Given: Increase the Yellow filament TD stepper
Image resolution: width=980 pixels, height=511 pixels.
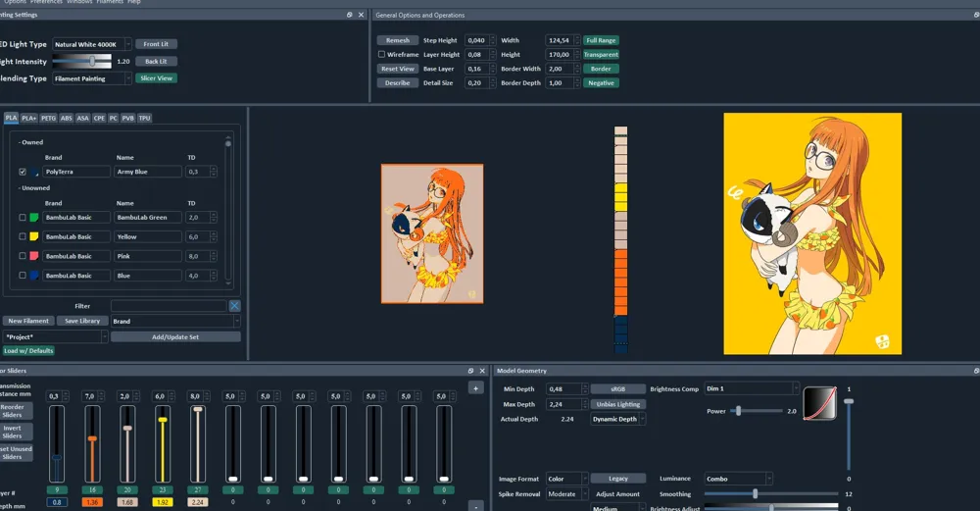Looking at the screenshot, I should coord(213,234).
